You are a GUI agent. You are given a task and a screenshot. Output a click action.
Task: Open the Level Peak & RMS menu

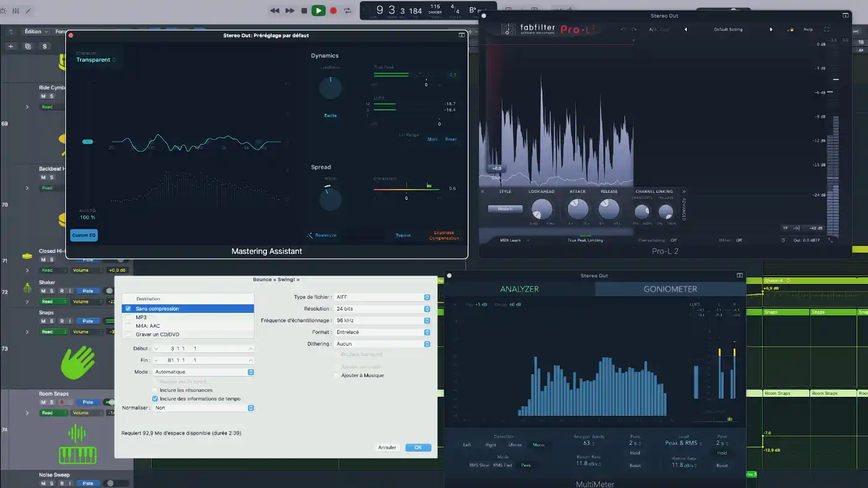point(684,443)
